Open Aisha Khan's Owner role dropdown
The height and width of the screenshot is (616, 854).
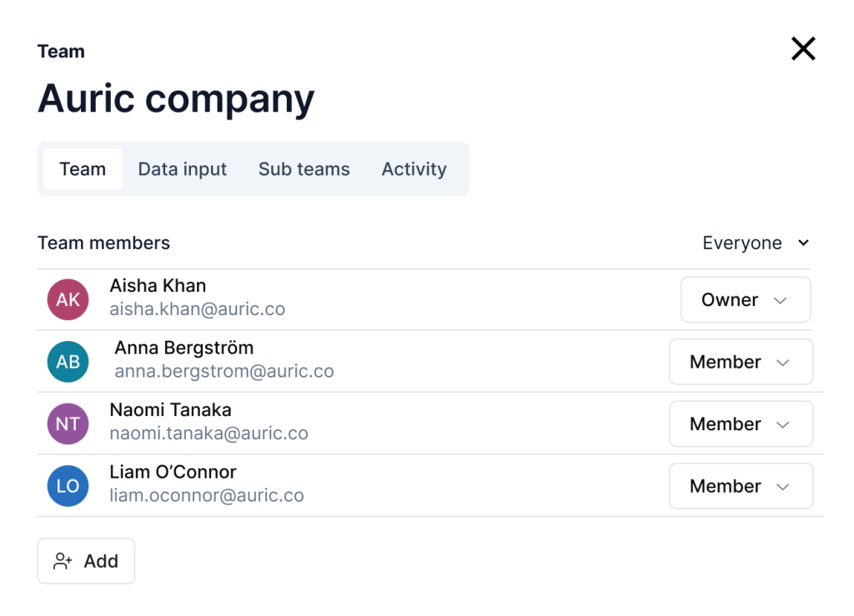point(745,300)
